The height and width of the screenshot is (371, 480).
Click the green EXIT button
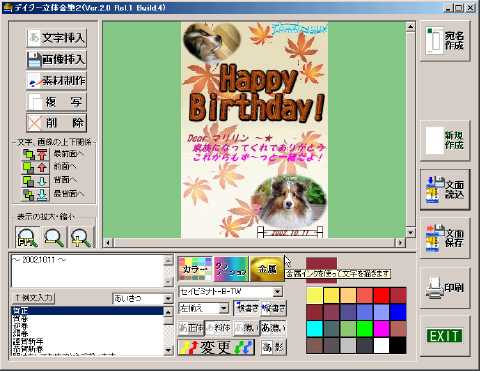[445, 336]
